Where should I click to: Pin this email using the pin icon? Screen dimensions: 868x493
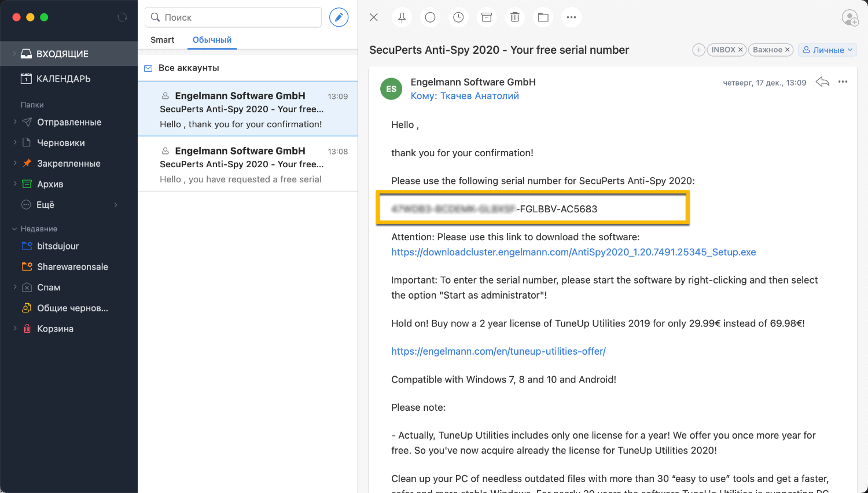click(x=402, y=17)
